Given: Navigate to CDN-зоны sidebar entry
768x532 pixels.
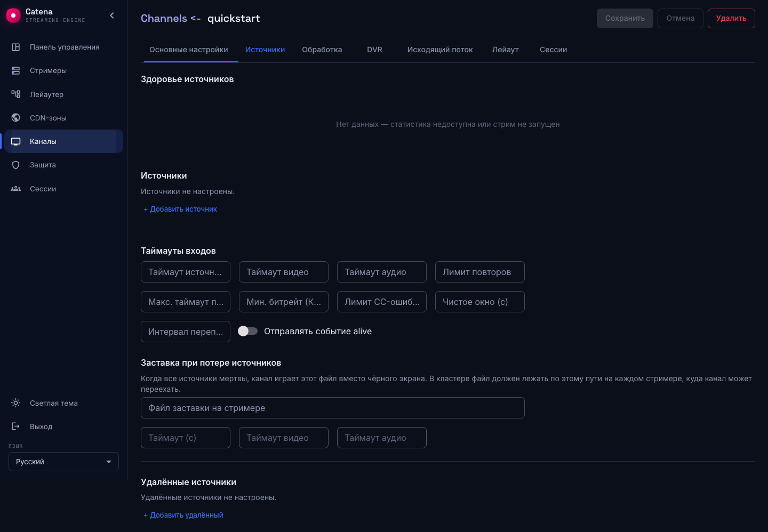Looking at the screenshot, I should pyautogui.click(x=64, y=118).
